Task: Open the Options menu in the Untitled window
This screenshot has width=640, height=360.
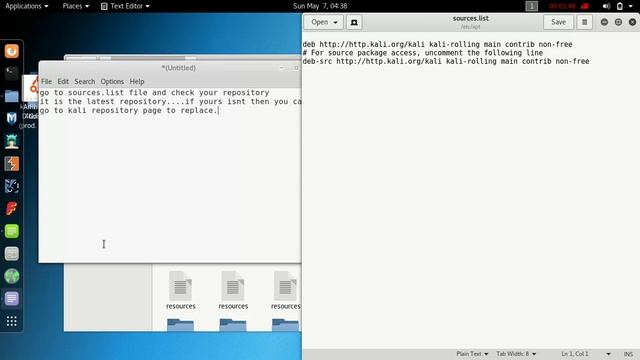Action: (112, 82)
